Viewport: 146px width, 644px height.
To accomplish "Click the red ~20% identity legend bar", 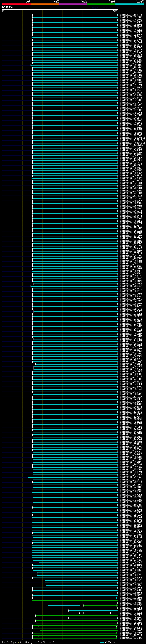I will 16,4.
